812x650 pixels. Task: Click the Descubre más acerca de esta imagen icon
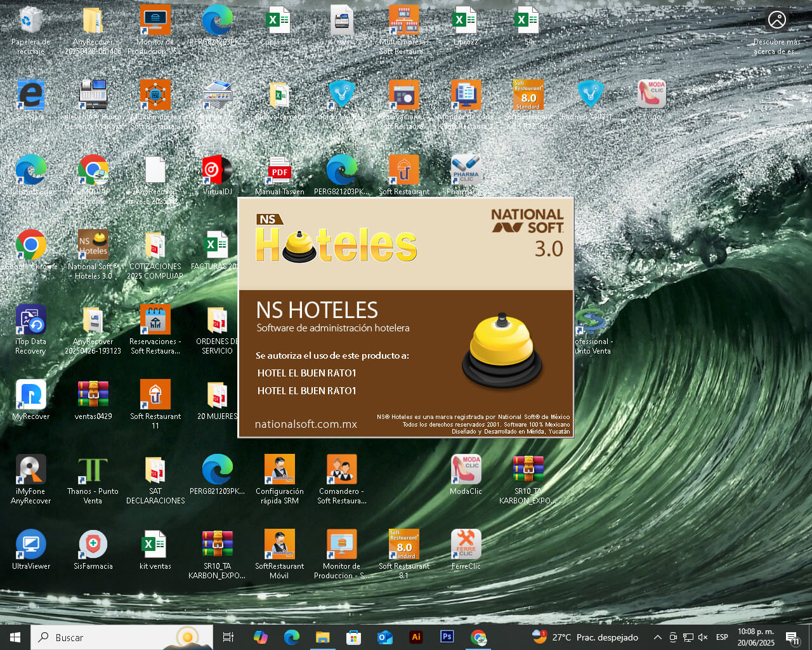(776, 30)
